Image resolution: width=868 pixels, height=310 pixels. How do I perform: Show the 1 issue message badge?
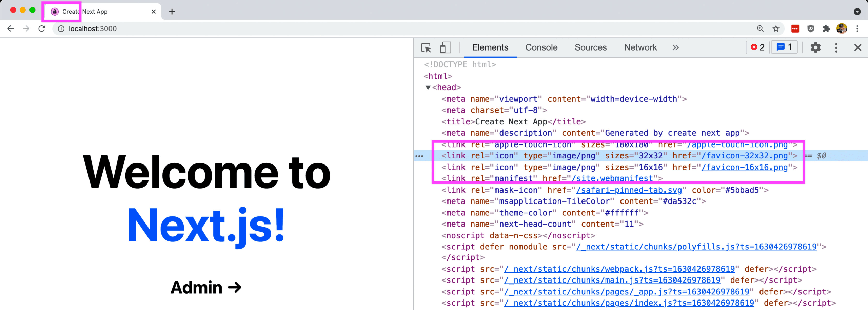(x=784, y=47)
